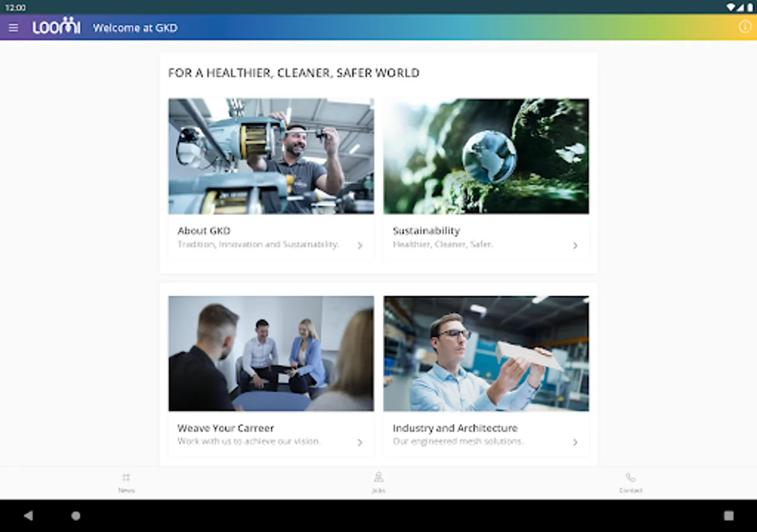Tap the Android back button
This screenshot has height=532, width=757.
(x=28, y=515)
